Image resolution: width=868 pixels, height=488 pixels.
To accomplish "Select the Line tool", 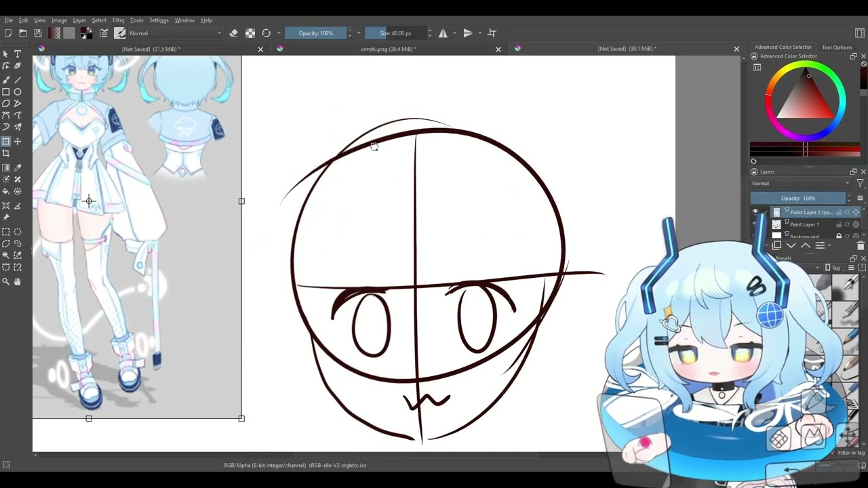I will coord(18,80).
